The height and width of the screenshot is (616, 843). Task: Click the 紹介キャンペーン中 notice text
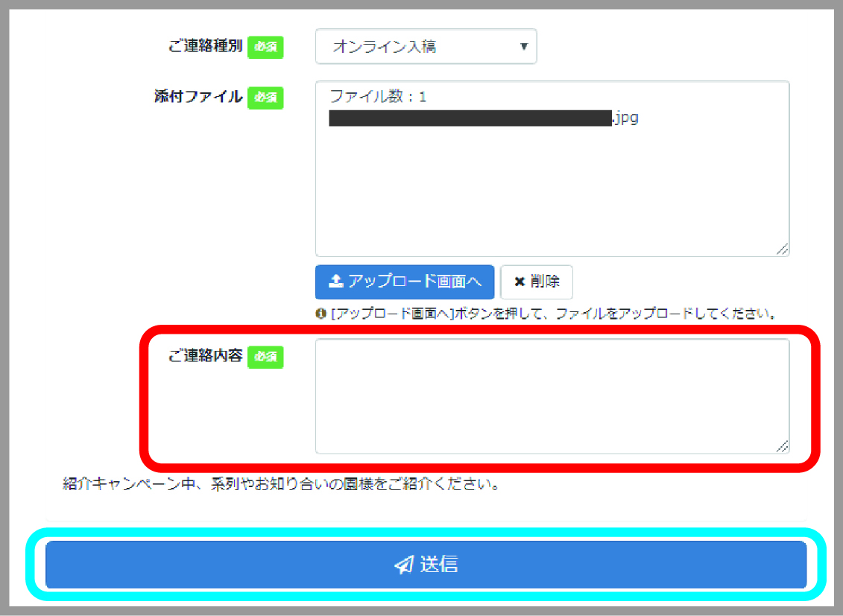tap(280, 484)
